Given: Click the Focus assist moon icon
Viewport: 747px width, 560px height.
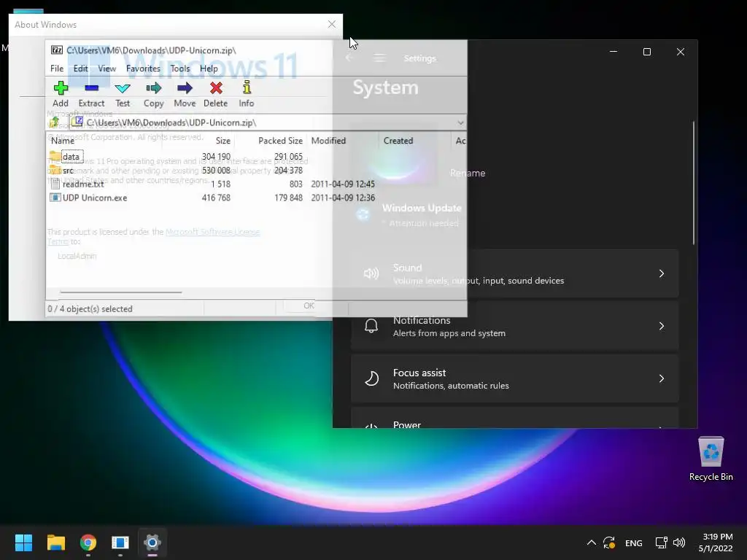Looking at the screenshot, I should 371,378.
